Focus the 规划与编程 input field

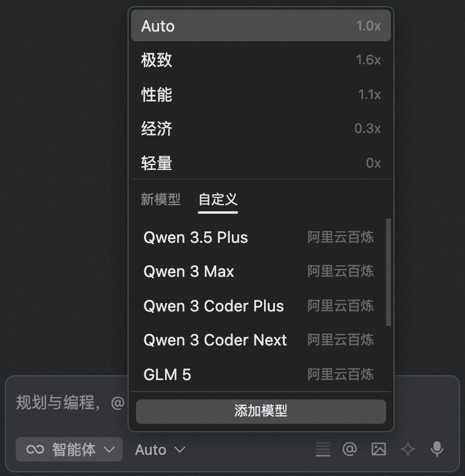67,403
